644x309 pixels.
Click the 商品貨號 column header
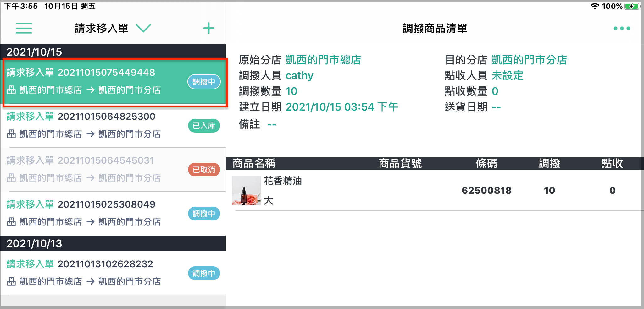tap(400, 163)
